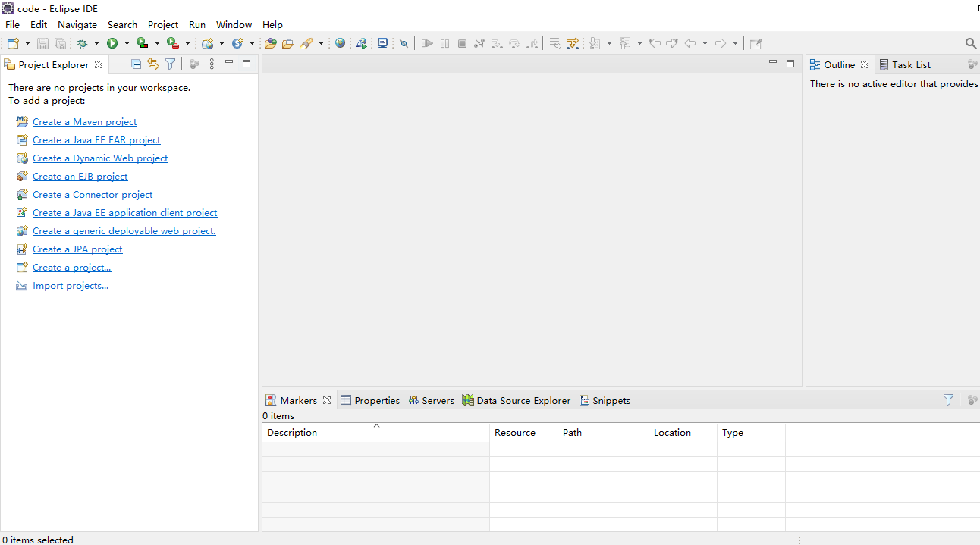Switch to the Snippets tab

point(605,400)
